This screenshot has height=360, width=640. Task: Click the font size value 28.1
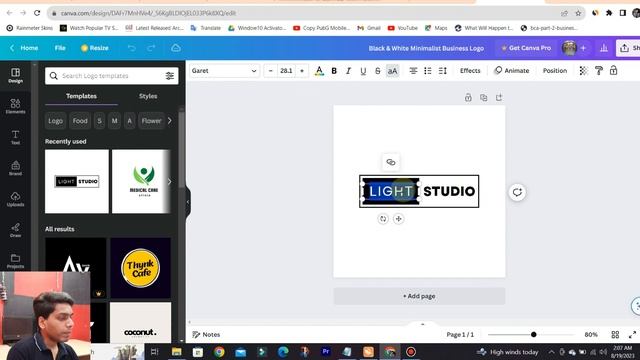tap(286, 71)
